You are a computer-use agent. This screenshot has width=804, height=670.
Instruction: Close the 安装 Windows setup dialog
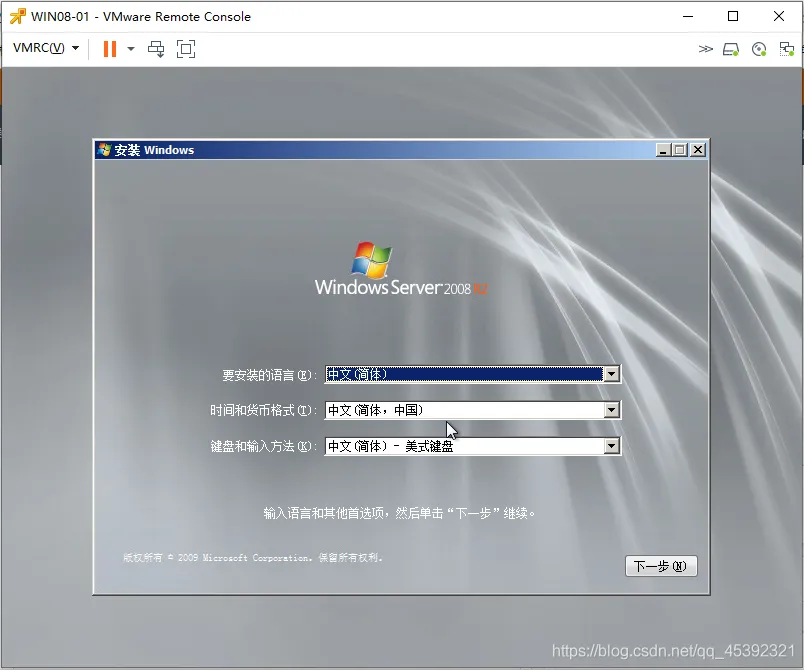coord(698,150)
